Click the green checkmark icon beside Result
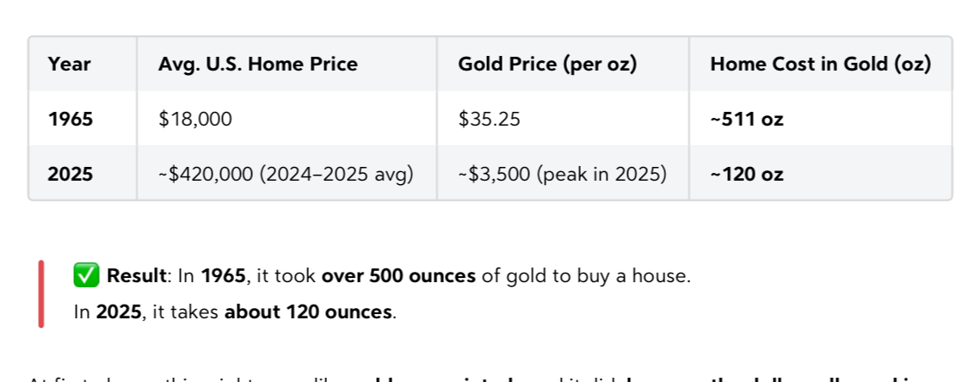The height and width of the screenshot is (382, 980). 87,276
